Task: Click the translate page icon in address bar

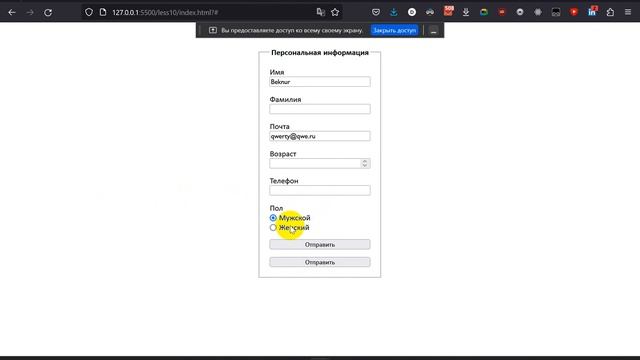Action: coord(320,12)
